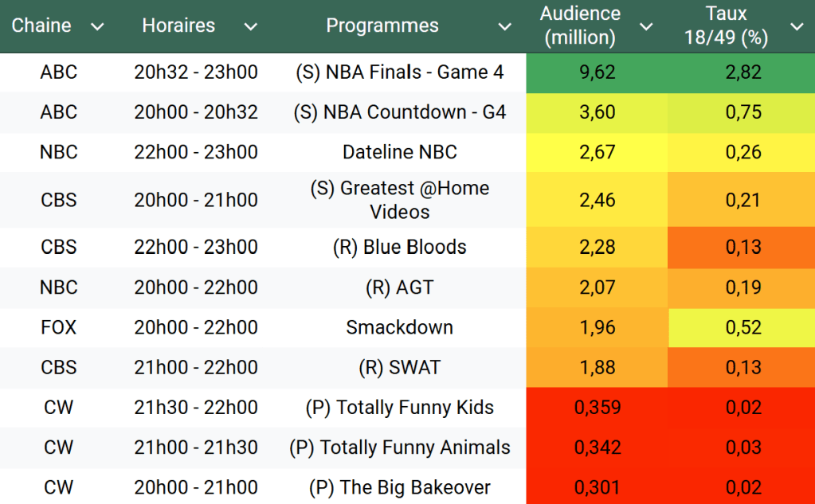Select the NBA Finals - Game 4 cell
This screenshot has height=504, width=815.
click(399, 72)
